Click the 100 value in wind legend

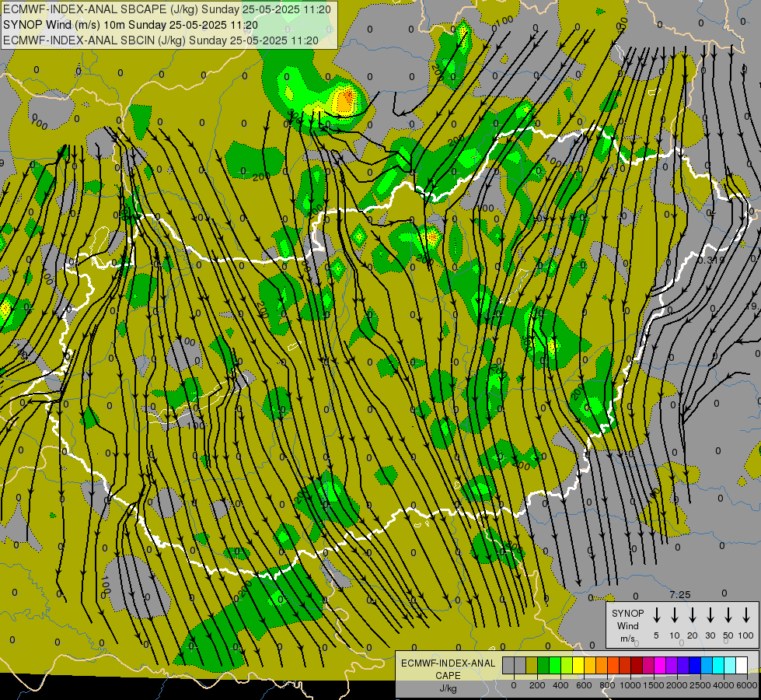click(x=746, y=635)
